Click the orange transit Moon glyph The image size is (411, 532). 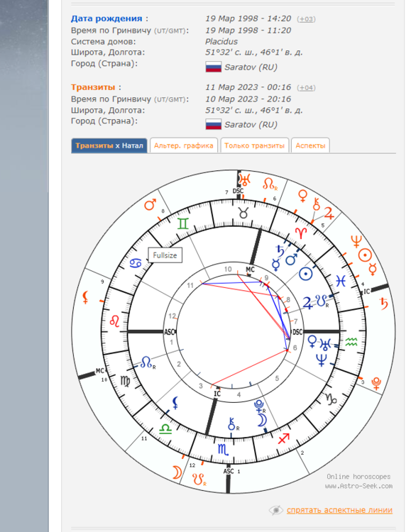(177, 472)
